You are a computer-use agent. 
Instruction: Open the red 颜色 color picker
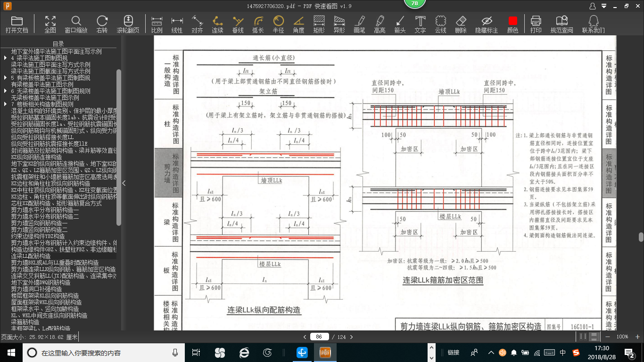pos(512,24)
